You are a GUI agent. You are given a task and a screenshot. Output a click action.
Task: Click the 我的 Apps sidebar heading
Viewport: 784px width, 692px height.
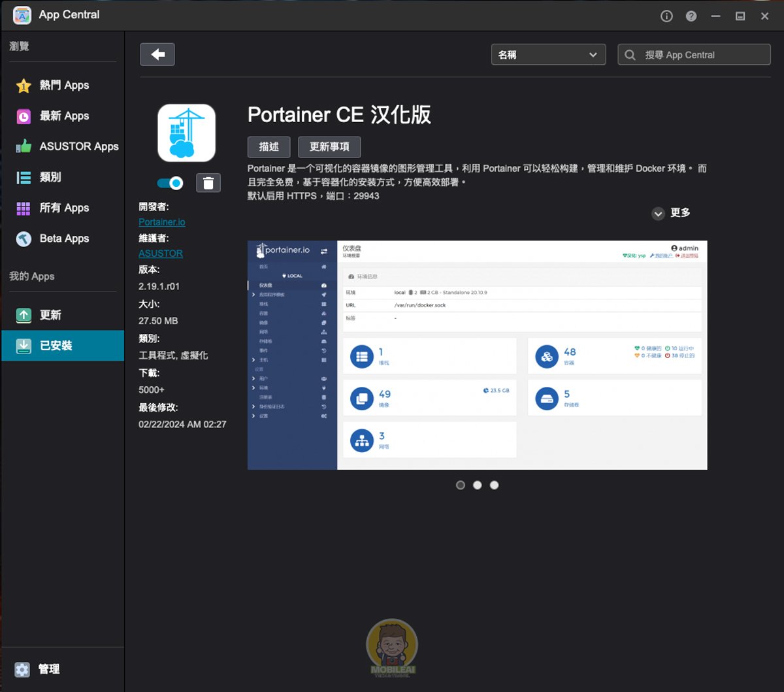point(32,276)
